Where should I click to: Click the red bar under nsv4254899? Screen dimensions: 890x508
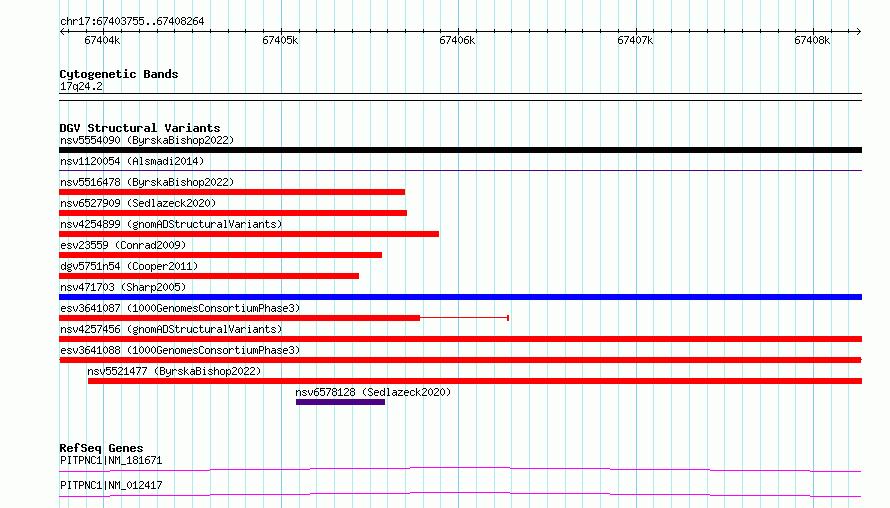tap(249, 234)
